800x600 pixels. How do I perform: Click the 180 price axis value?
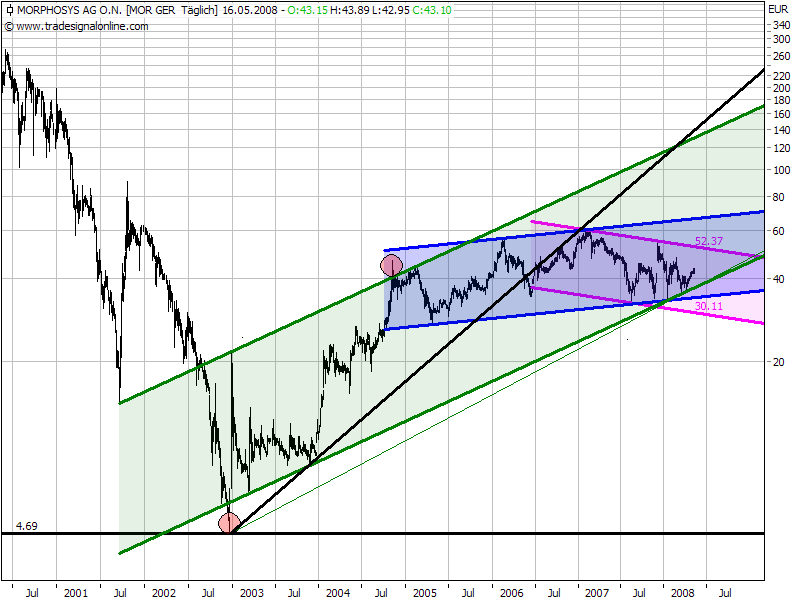point(782,100)
